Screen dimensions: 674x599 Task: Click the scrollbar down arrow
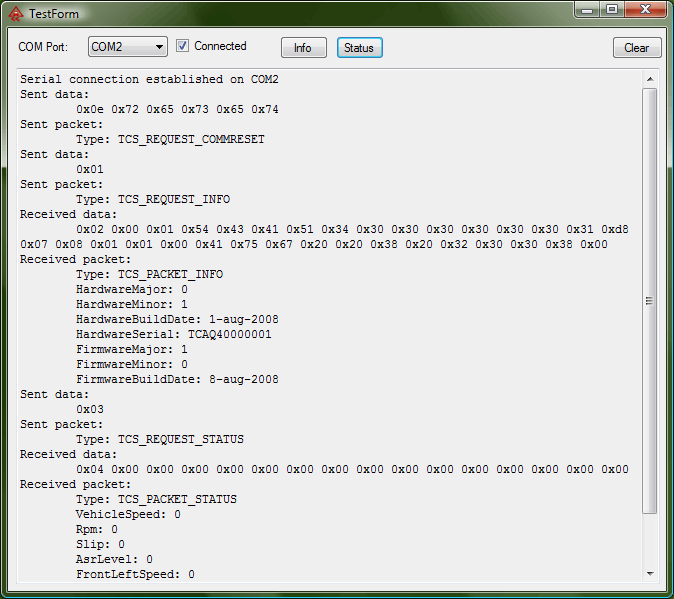click(x=650, y=573)
